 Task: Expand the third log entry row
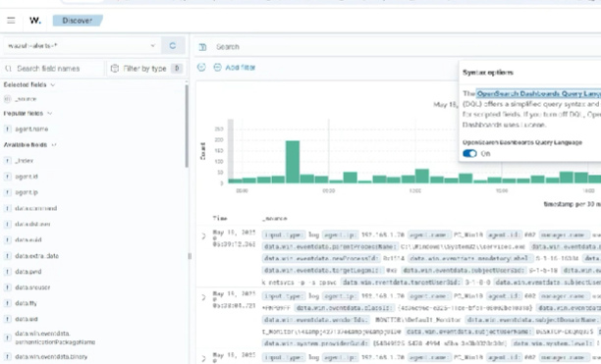click(x=203, y=359)
